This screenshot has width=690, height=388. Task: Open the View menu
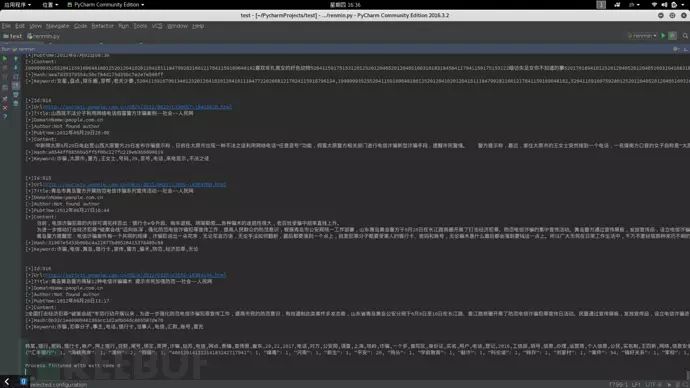[x=36, y=26]
